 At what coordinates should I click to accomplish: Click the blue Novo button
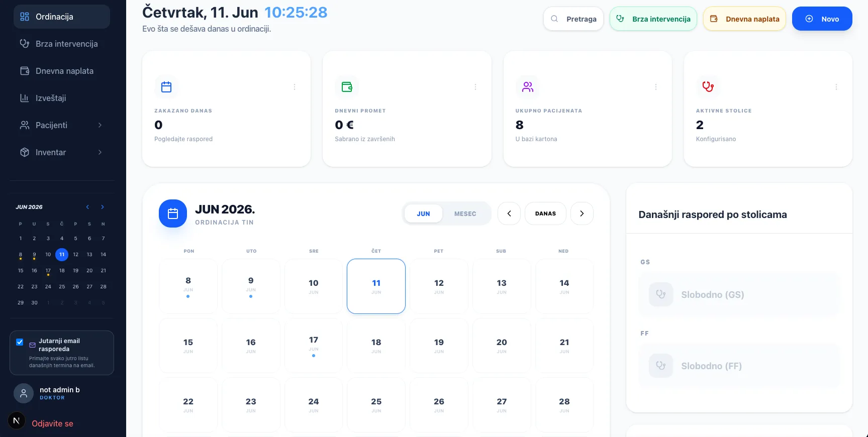pos(822,19)
